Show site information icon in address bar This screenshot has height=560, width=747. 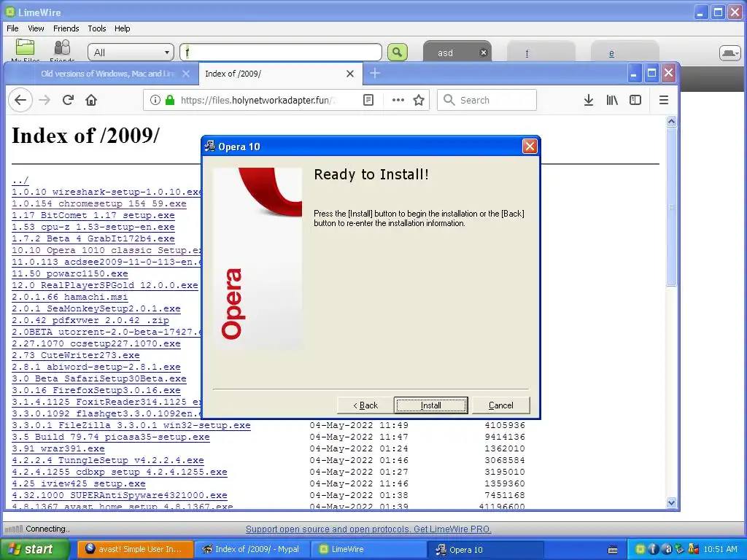point(155,100)
